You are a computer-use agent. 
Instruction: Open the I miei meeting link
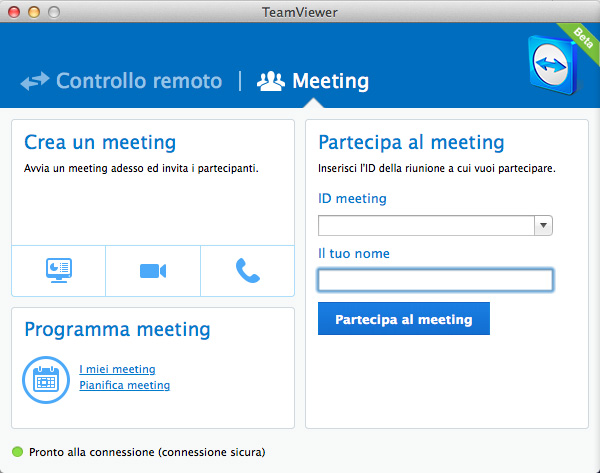[x=117, y=369]
